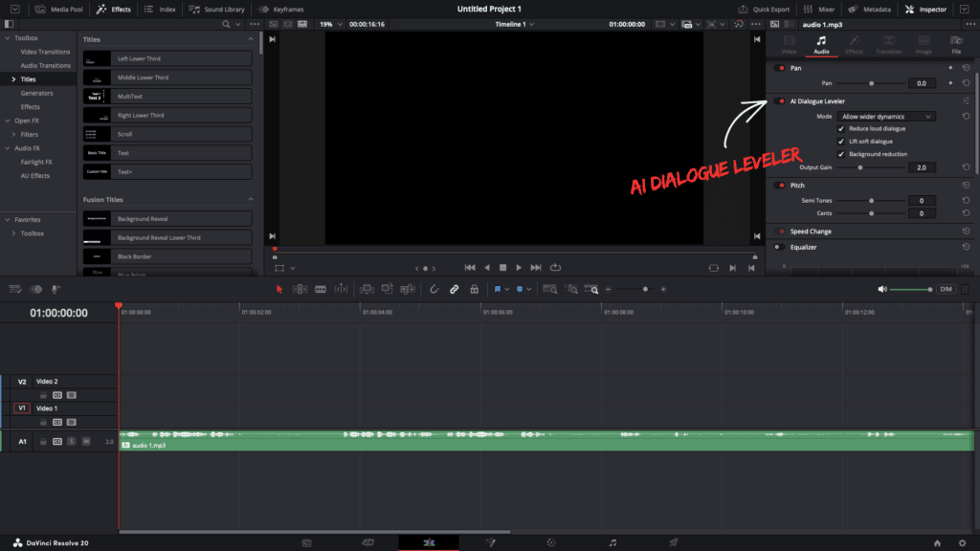Select the Trim Edit mode tool

(x=300, y=289)
